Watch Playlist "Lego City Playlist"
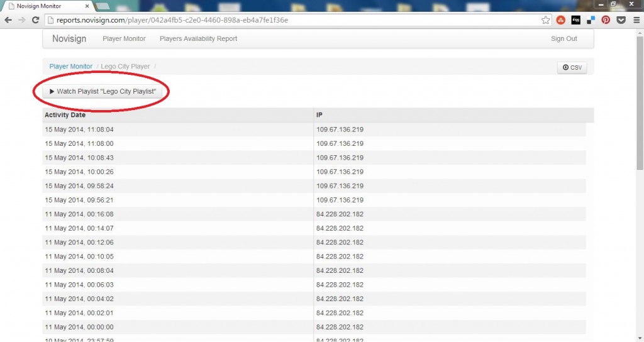This screenshot has height=342, width=644. (103, 91)
